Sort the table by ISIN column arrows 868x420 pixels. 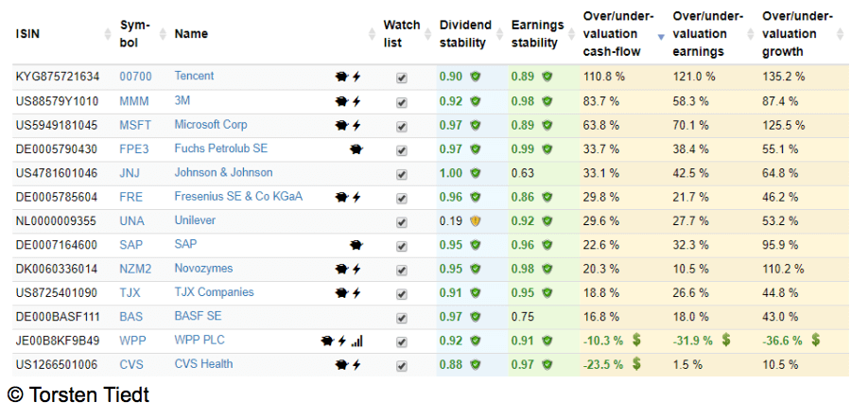[x=108, y=34]
